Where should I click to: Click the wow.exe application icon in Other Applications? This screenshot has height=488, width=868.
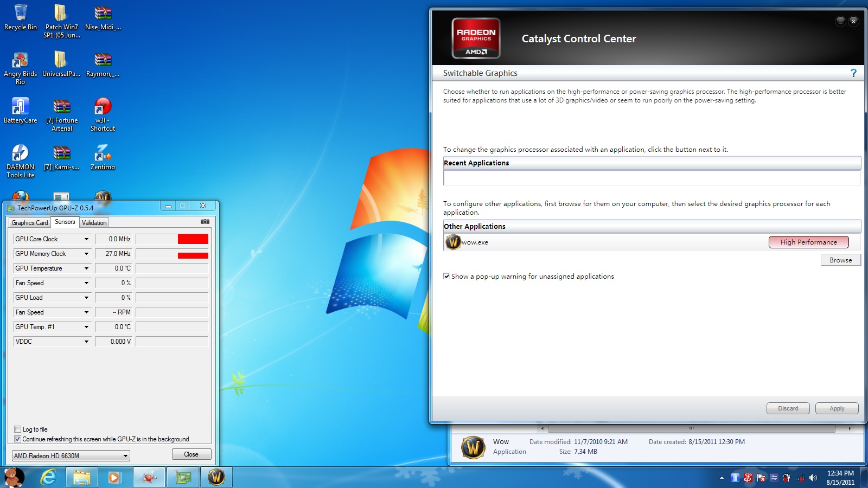pos(453,242)
